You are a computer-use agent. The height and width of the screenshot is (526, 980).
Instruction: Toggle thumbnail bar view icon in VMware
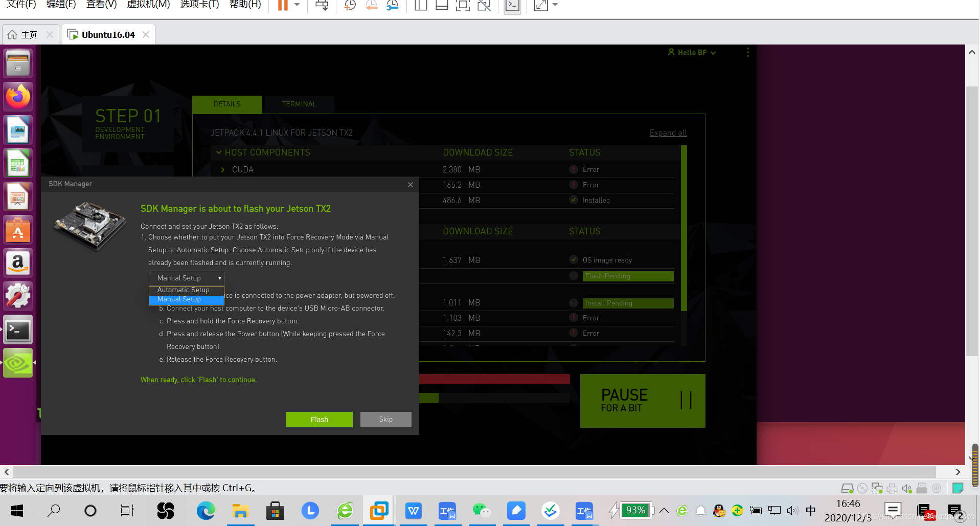coord(442,5)
